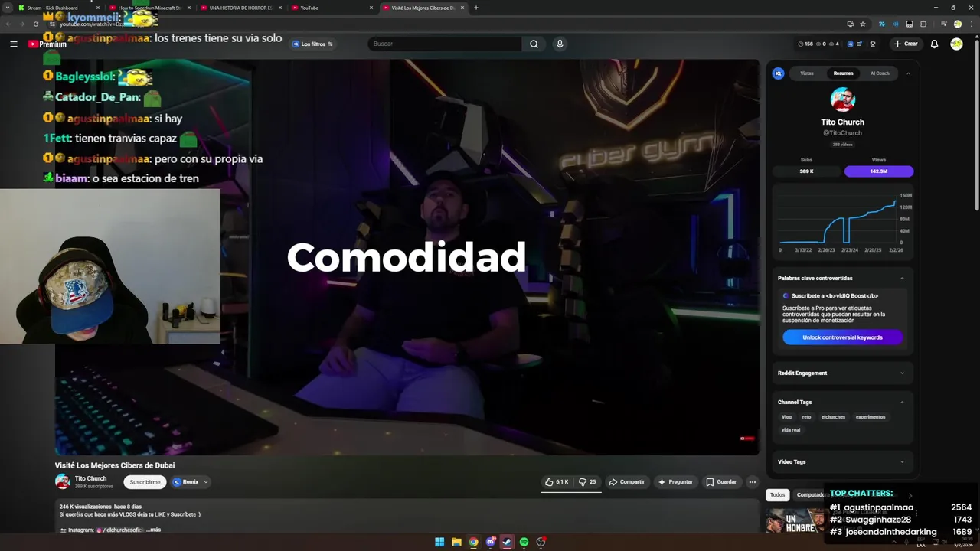Click Chrome icon in the taskbar
The height and width of the screenshot is (551, 980).
[x=473, y=542]
